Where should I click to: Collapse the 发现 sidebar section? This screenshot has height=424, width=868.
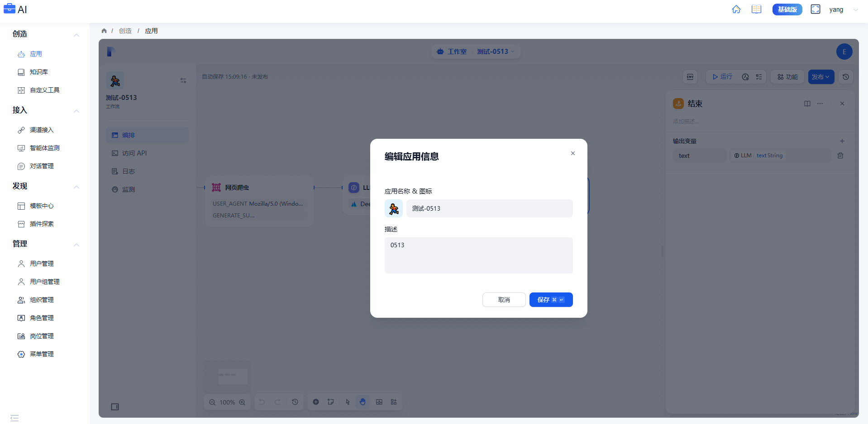[76, 187]
